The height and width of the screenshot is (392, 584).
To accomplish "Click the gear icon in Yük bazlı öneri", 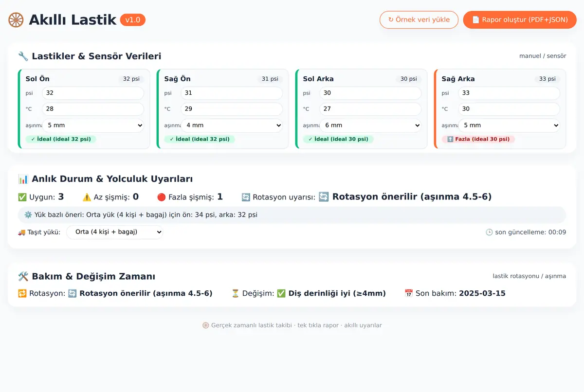I will [28, 214].
